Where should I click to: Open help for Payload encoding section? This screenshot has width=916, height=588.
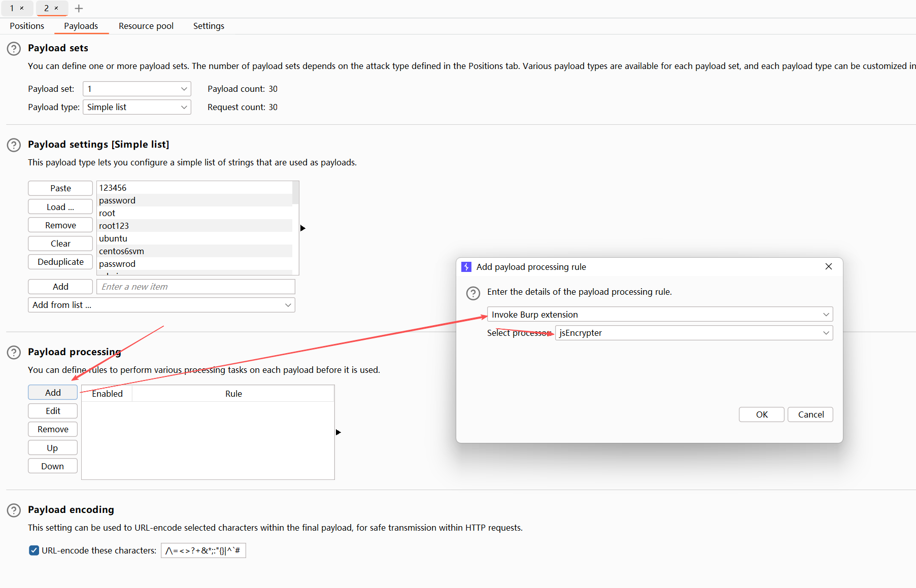point(14,510)
